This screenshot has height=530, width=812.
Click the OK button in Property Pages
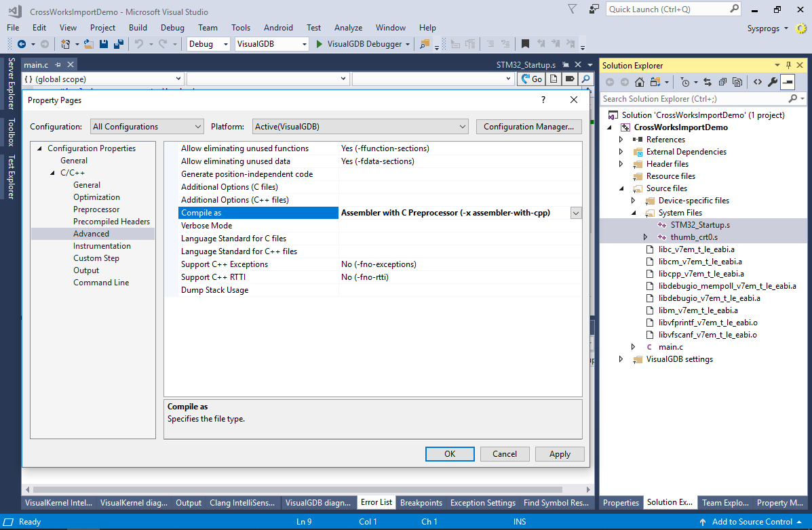[450, 454]
